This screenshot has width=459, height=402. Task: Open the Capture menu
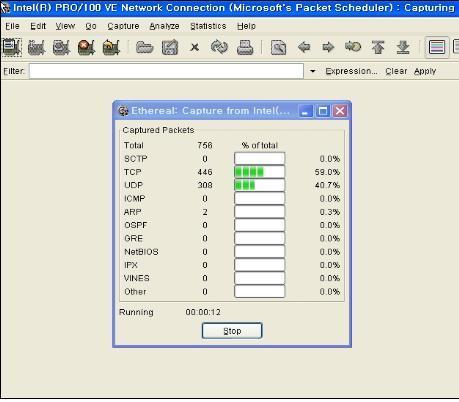[123, 26]
